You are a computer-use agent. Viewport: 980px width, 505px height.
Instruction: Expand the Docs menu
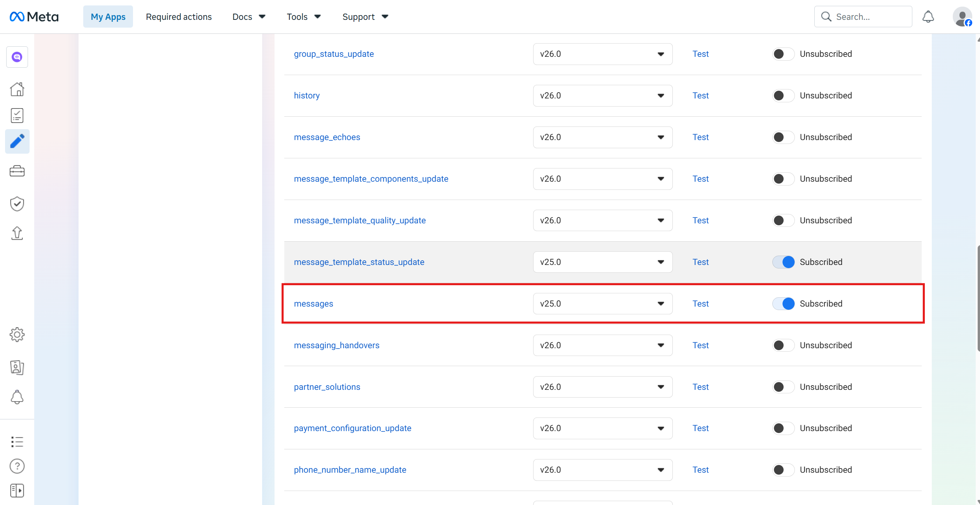(249, 17)
